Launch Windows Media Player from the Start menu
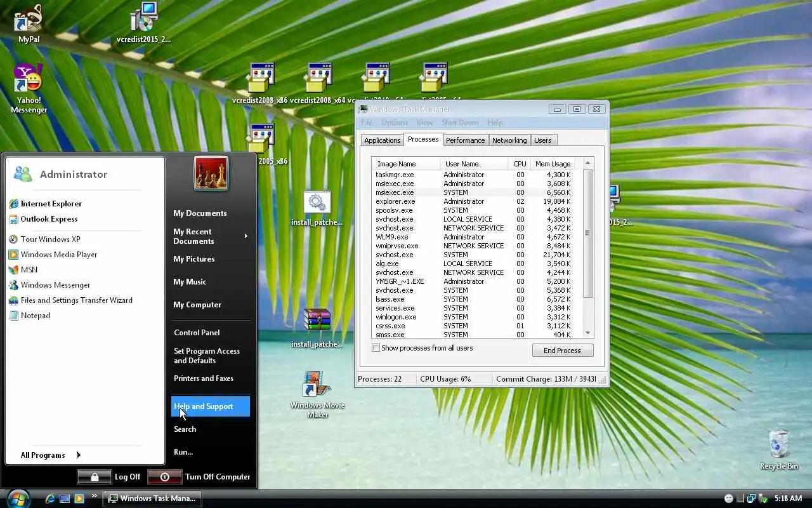This screenshot has height=508, width=812. tap(53, 255)
